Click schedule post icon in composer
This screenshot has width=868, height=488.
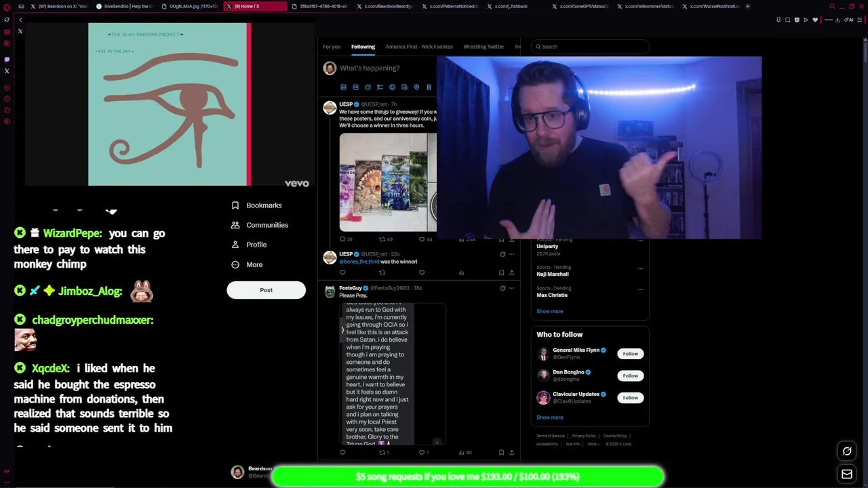404,87
